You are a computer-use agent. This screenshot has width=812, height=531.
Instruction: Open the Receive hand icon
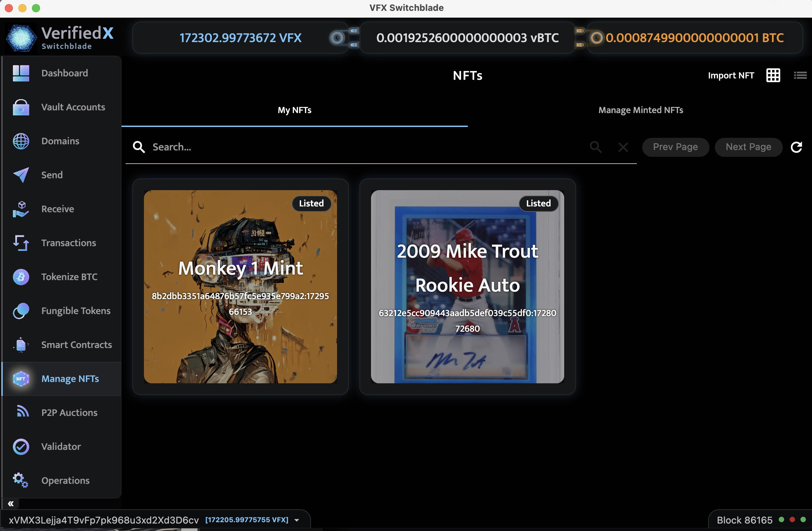[21, 209]
